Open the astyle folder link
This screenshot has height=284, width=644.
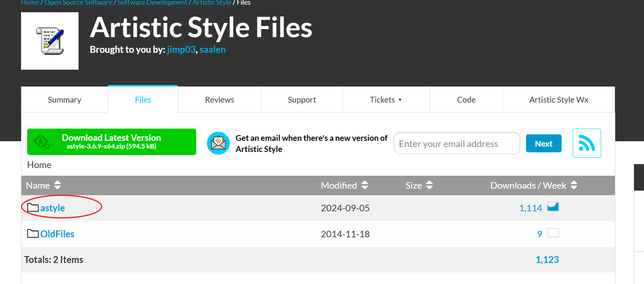tap(52, 208)
